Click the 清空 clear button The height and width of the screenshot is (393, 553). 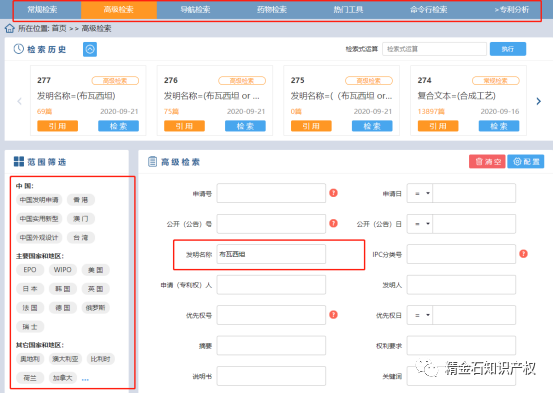point(487,162)
